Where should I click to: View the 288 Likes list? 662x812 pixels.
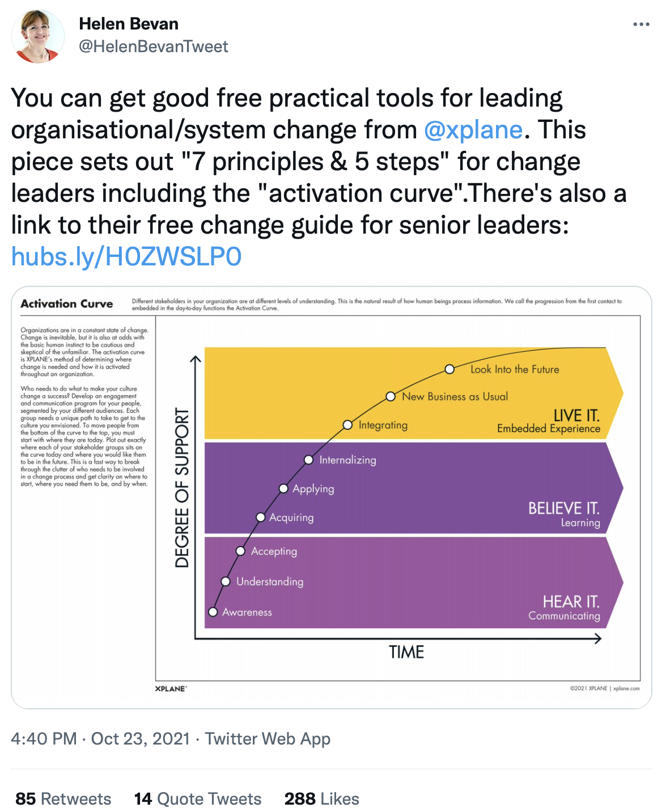[x=322, y=798]
